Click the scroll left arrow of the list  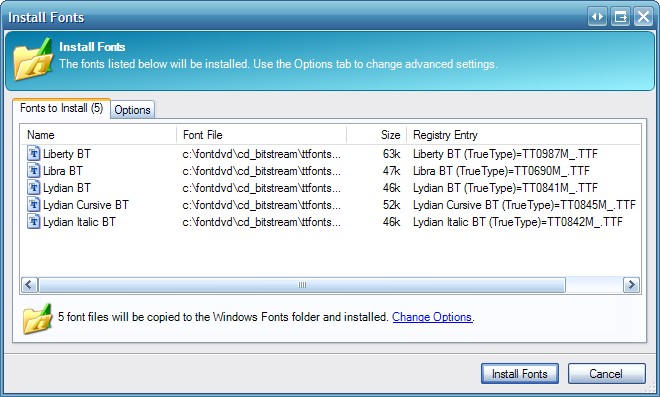pos(29,285)
